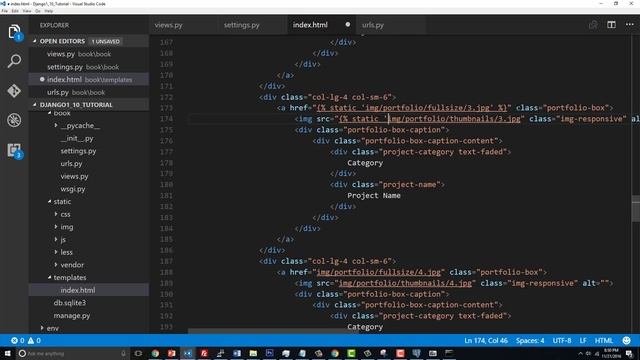640x360 pixels.
Task: Change the HTML language mode
Action: [x=604, y=340]
